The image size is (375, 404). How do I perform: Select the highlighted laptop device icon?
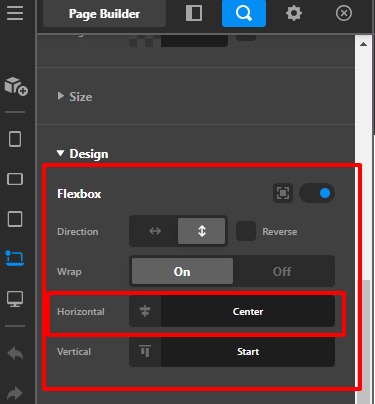(15, 259)
